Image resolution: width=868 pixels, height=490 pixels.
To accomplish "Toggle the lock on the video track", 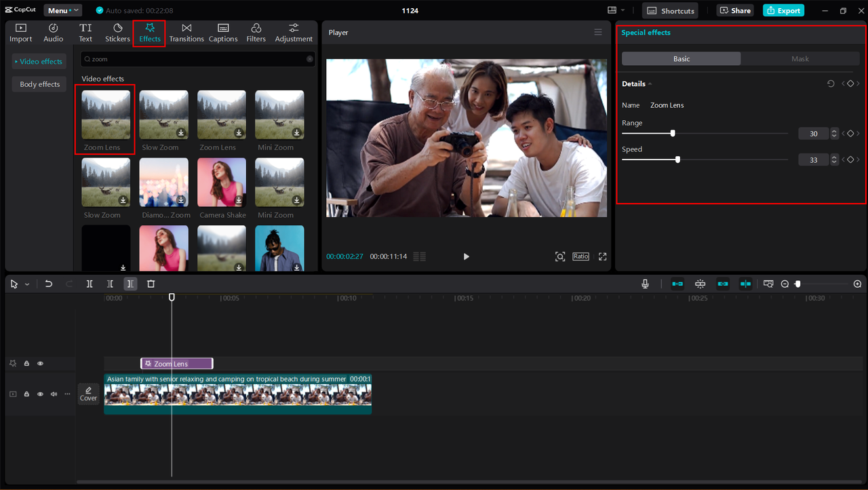I will tap(26, 394).
